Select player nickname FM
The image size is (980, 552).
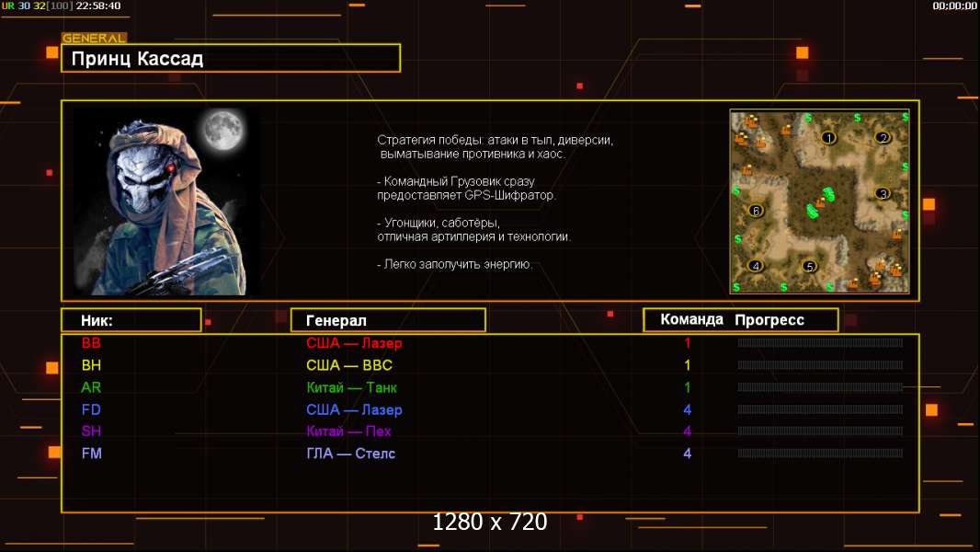point(91,454)
